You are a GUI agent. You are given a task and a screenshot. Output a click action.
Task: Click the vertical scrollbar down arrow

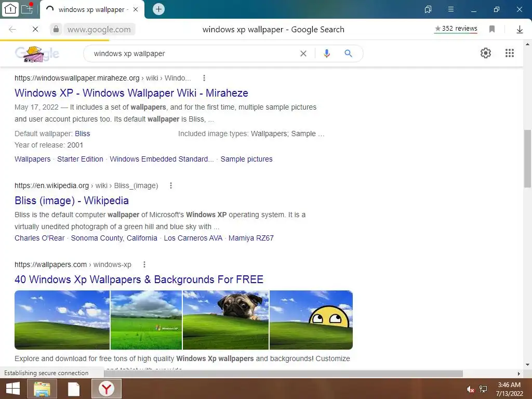coord(528,365)
